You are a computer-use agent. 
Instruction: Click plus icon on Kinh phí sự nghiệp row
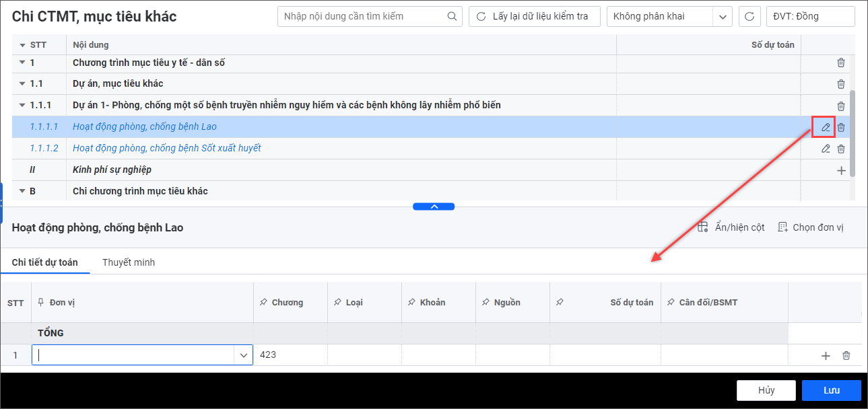click(x=841, y=170)
